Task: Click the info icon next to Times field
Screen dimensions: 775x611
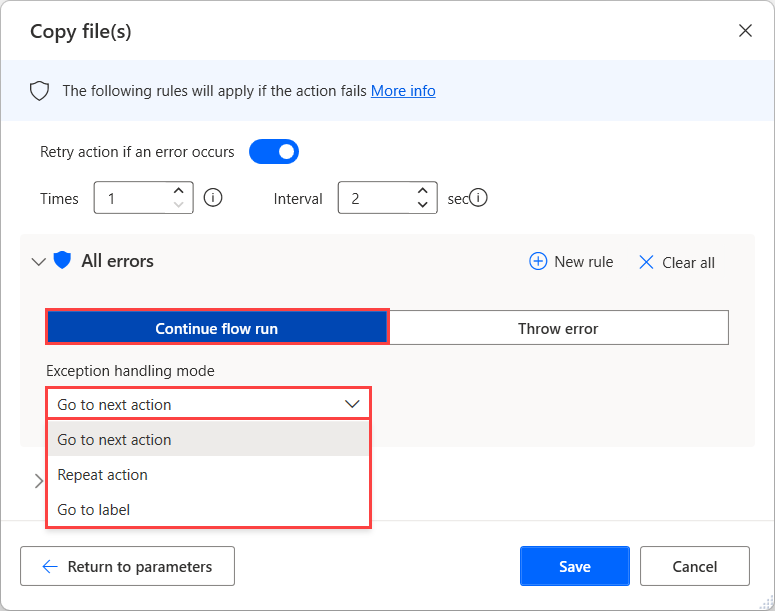Action: point(212,198)
